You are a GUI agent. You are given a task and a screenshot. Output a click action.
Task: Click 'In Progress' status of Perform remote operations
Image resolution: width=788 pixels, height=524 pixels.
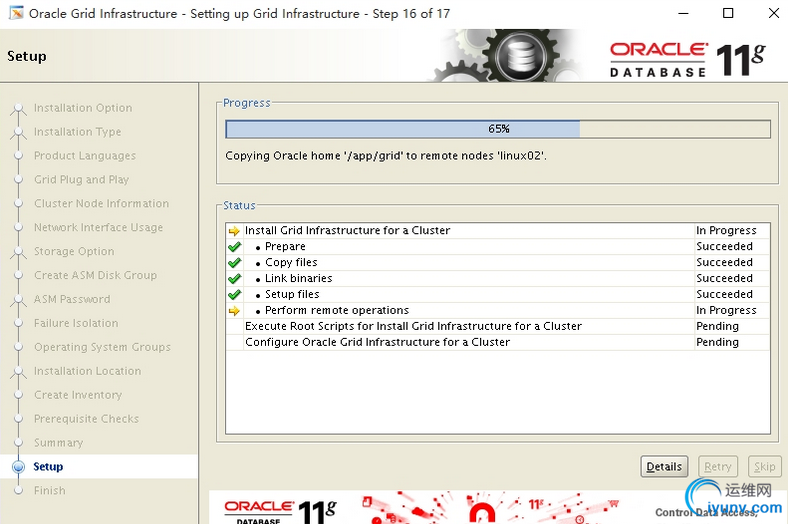tap(726, 310)
